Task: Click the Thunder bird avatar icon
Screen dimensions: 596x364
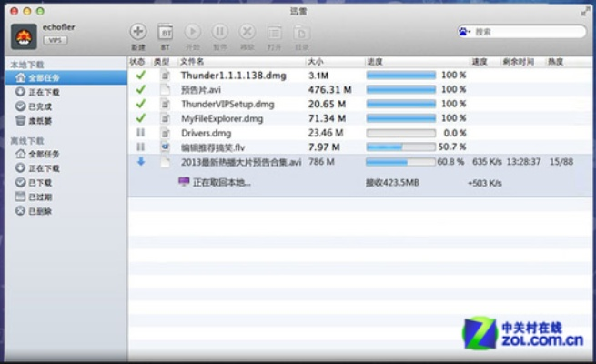Action: [22, 36]
